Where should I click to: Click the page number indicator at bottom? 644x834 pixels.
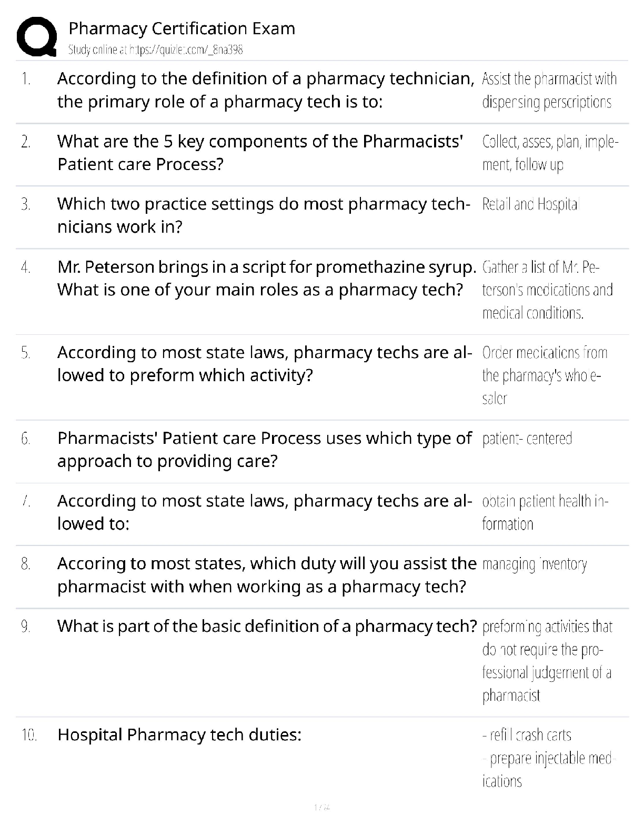321,807
